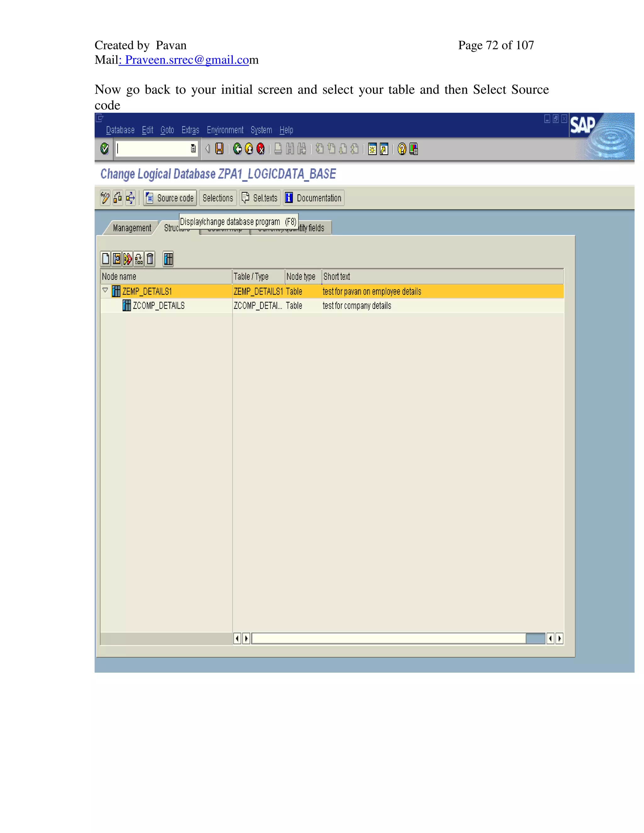This screenshot has width=644, height=833.
Task: Click the Change node icon above tree
Action: coord(117,259)
